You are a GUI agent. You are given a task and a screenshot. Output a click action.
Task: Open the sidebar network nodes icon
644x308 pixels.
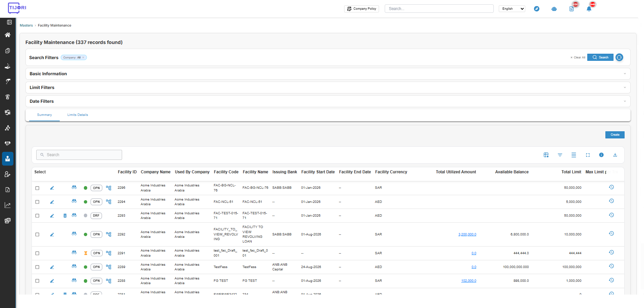point(8,128)
